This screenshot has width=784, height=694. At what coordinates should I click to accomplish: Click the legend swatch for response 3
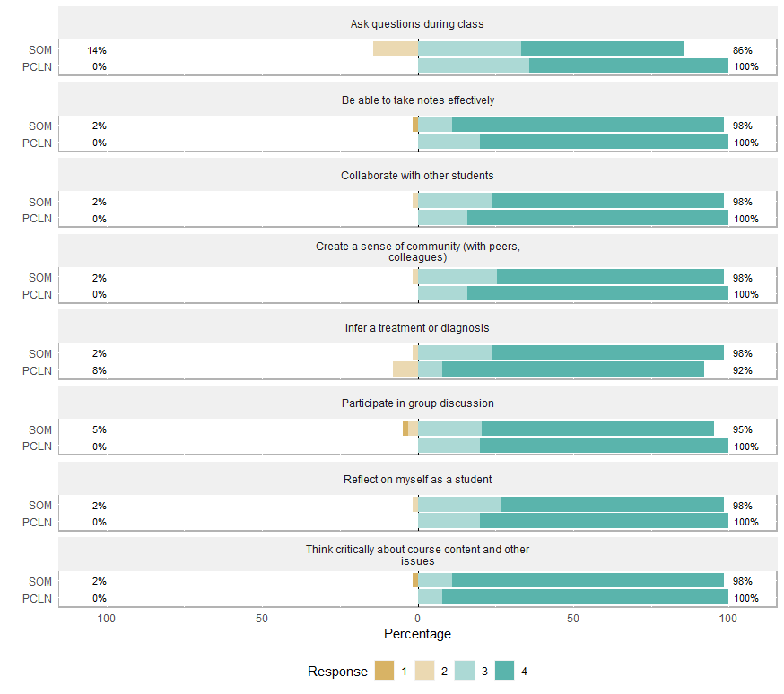464,671
